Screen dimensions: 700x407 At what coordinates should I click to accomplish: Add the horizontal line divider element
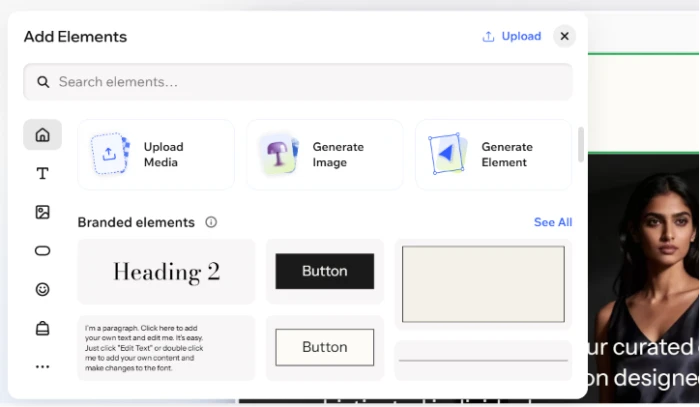483,360
